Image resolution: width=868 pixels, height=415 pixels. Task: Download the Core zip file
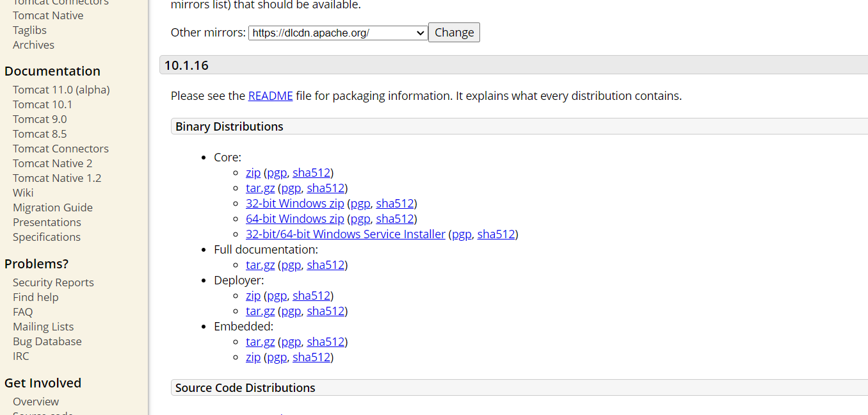pyautogui.click(x=253, y=173)
